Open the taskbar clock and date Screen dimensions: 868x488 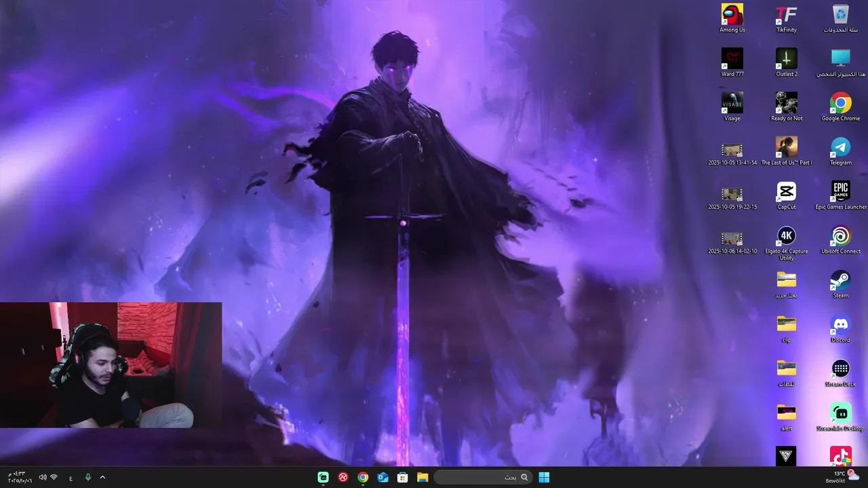point(20,477)
